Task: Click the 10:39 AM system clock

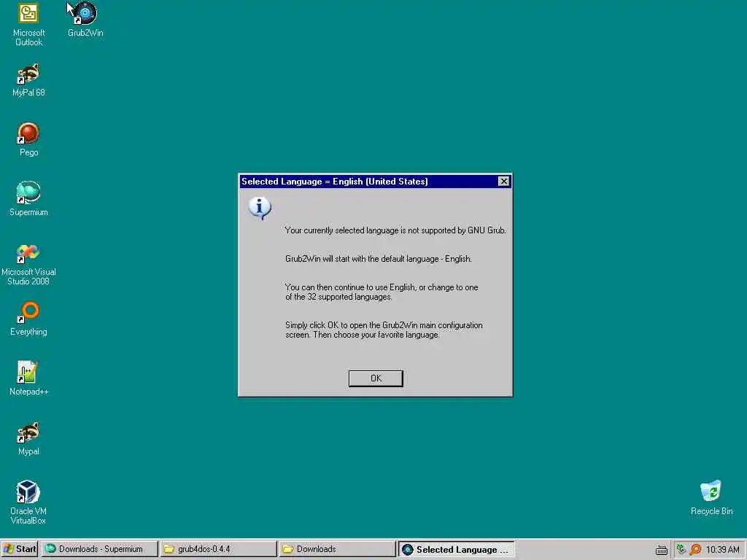Action: pyautogui.click(x=722, y=550)
